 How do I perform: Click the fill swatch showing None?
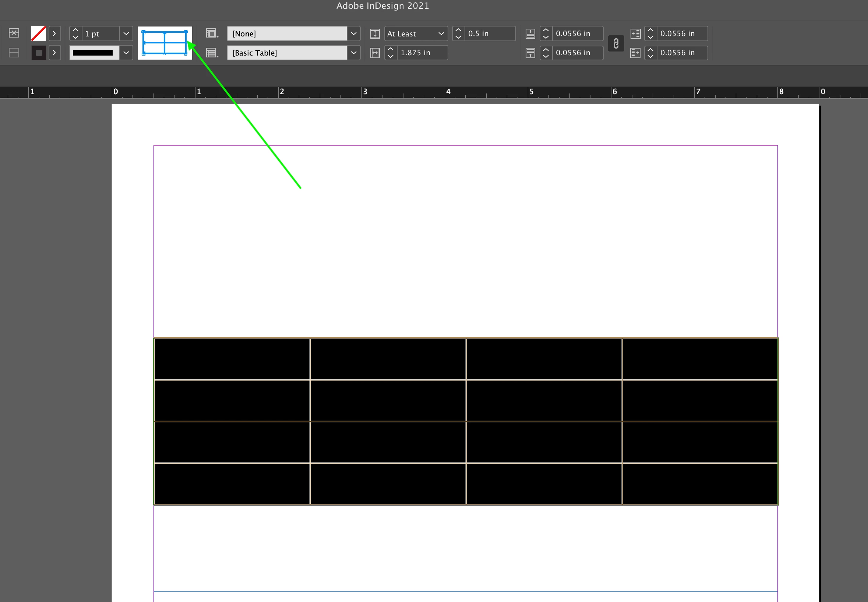tap(39, 33)
